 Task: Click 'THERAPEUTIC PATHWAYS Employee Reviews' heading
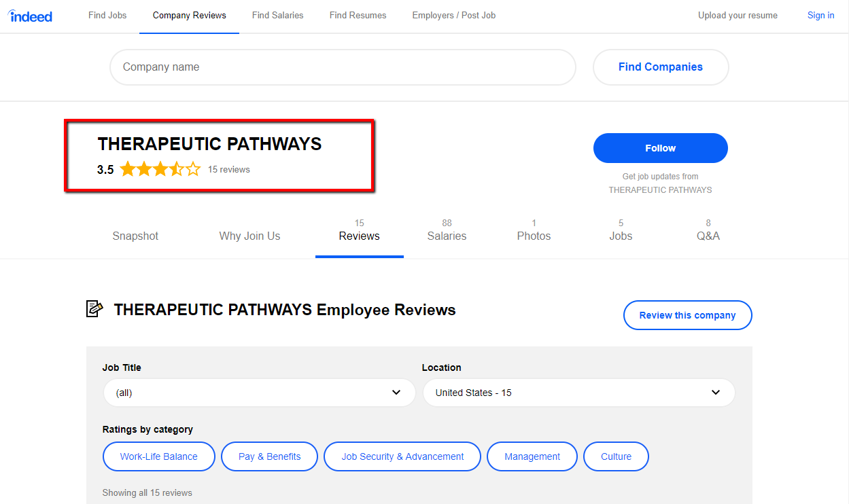click(x=285, y=310)
